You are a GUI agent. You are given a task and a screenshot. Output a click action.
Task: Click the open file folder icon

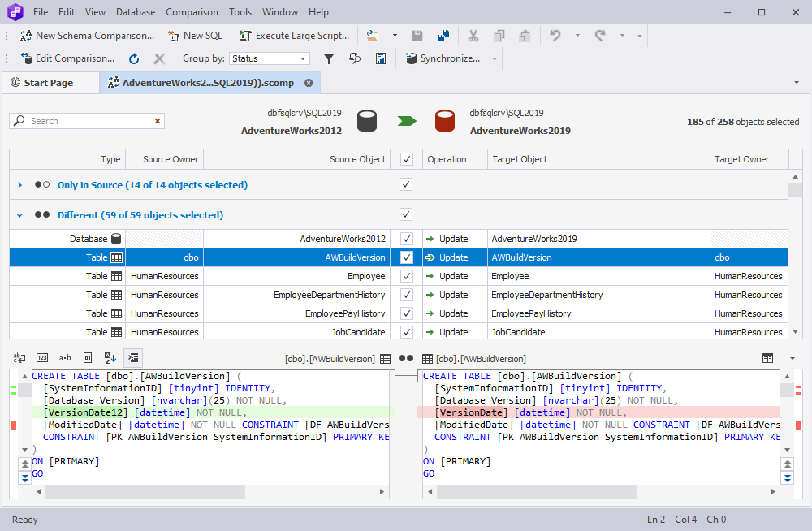coord(373,36)
